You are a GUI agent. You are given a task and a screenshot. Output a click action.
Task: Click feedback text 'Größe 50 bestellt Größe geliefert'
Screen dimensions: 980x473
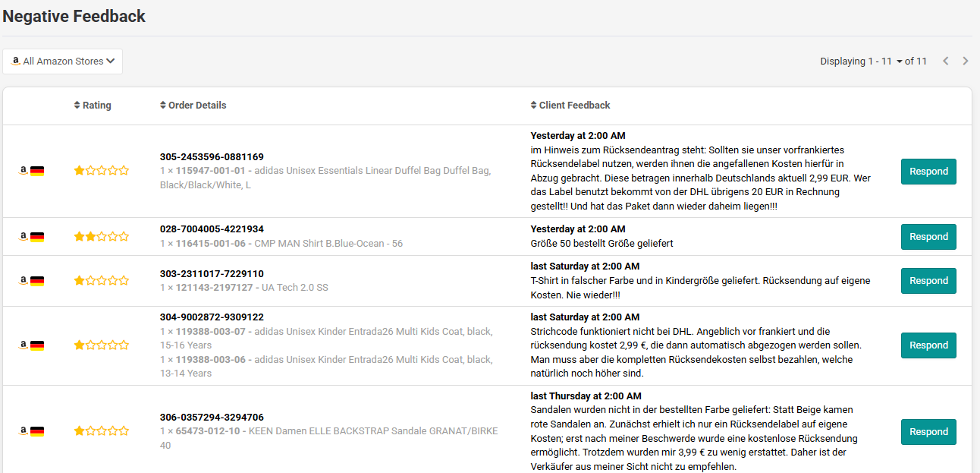(602, 244)
